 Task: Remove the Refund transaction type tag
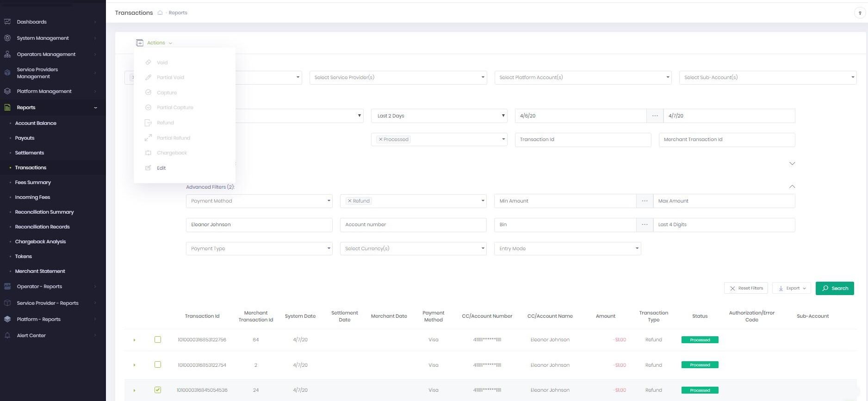point(350,201)
